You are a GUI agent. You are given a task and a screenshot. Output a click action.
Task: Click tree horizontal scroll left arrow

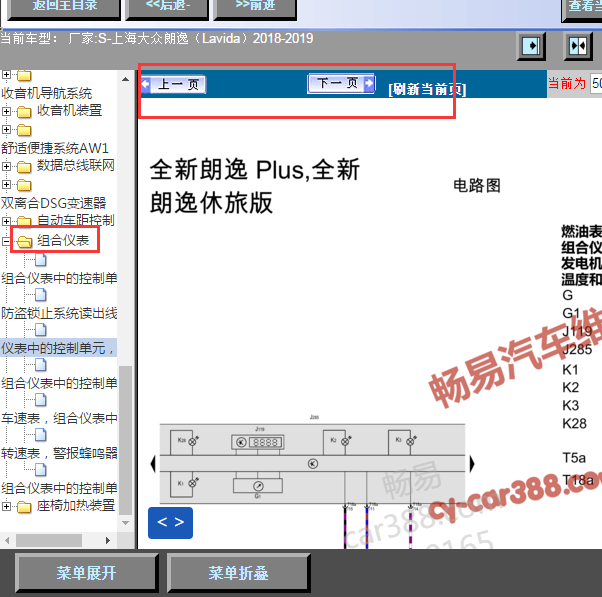[x=7, y=541]
